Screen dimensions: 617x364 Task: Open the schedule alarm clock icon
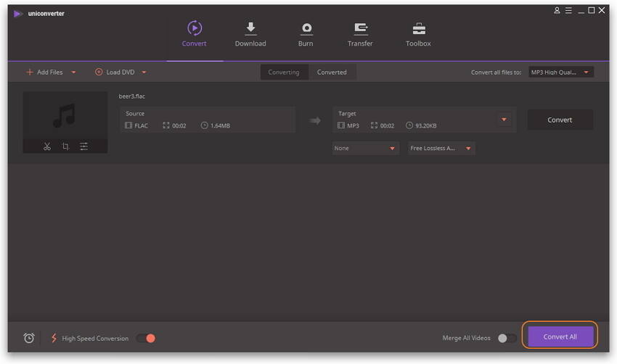[x=29, y=338]
